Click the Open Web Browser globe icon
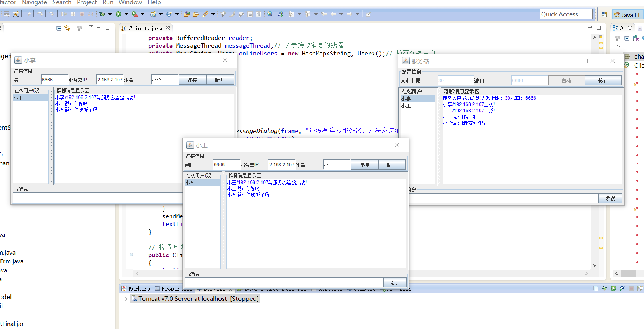The height and width of the screenshot is (329, 644). tap(270, 14)
